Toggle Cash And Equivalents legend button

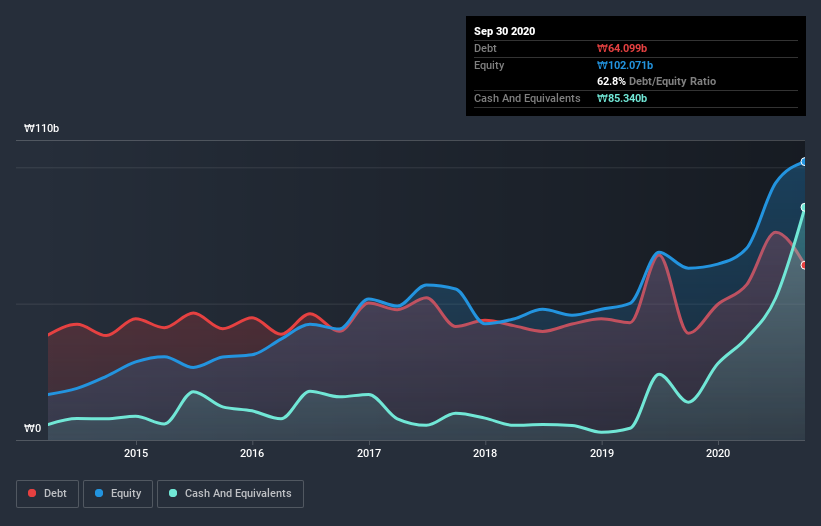[x=230, y=494]
